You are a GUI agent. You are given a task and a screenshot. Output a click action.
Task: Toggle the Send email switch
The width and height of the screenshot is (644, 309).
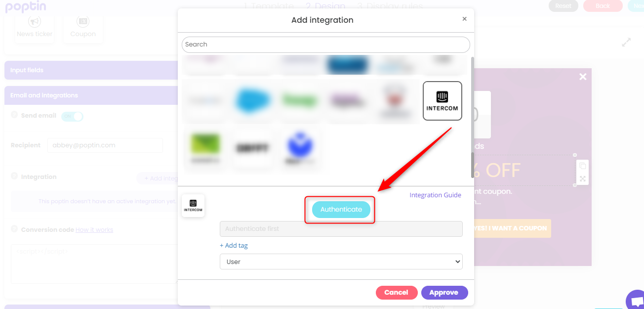[x=72, y=116]
